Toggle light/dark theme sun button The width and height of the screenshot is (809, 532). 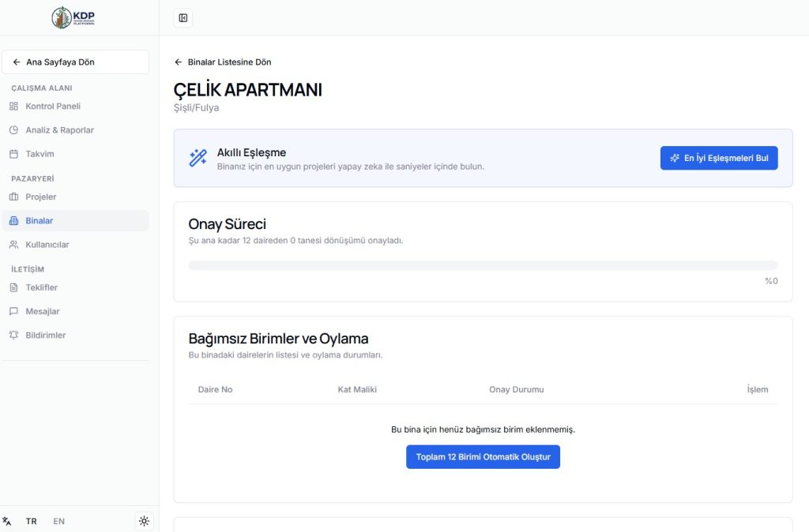coord(144,521)
